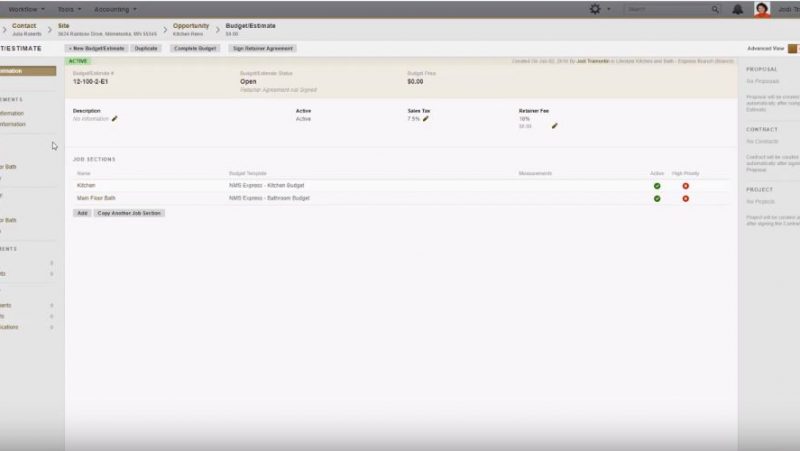800x451 pixels.
Task: Toggle High Priority for Kitchen section
Action: point(685,186)
